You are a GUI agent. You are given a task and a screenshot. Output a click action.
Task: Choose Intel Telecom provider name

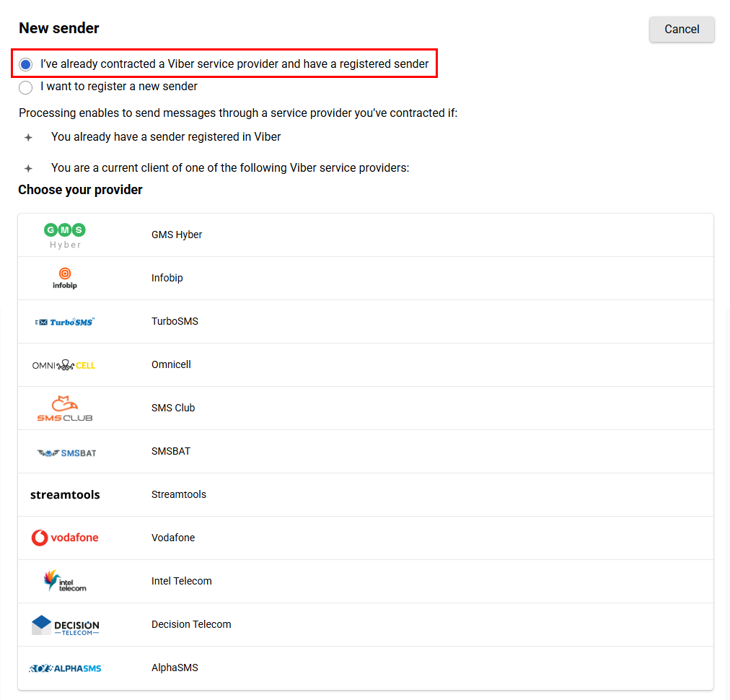click(182, 581)
